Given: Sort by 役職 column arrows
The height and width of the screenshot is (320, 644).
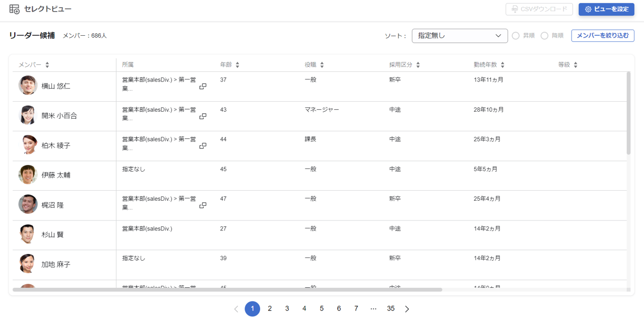Looking at the screenshot, I should pos(322,65).
